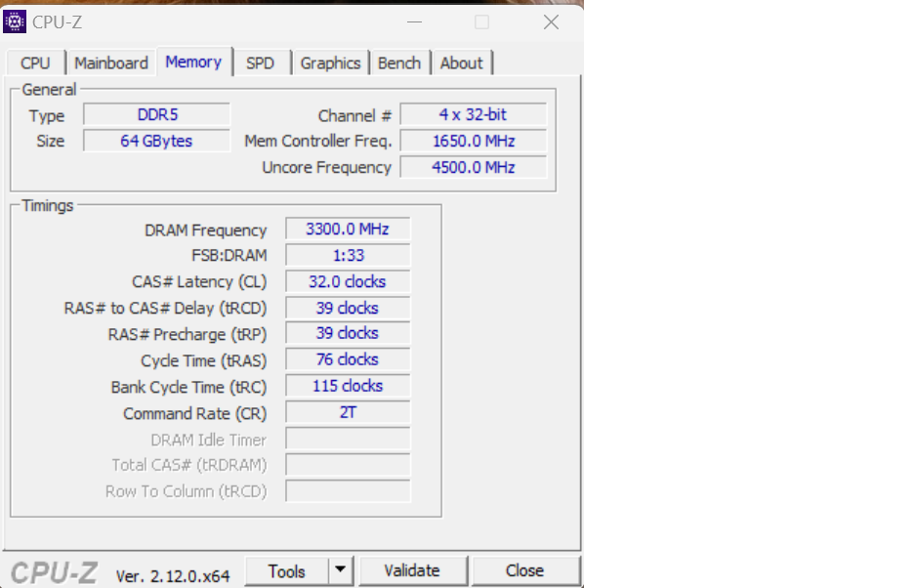Click the CAS# Latency (CL) label
The width and height of the screenshot is (915, 588).
click(199, 282)
